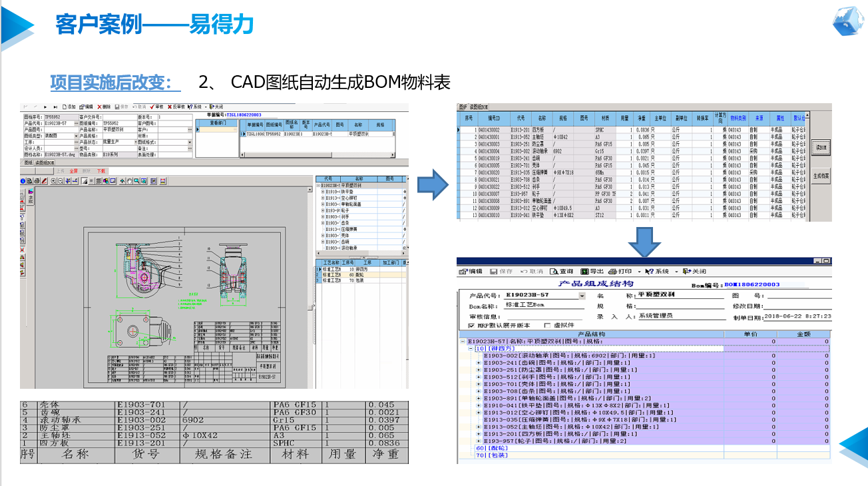Click the last icon in CAD viewer toolbar

coord(162,181)
